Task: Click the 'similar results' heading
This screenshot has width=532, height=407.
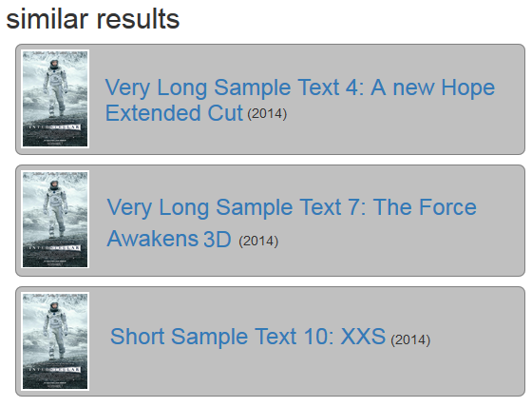Action: pyautogui.click(x=93, y=19)
